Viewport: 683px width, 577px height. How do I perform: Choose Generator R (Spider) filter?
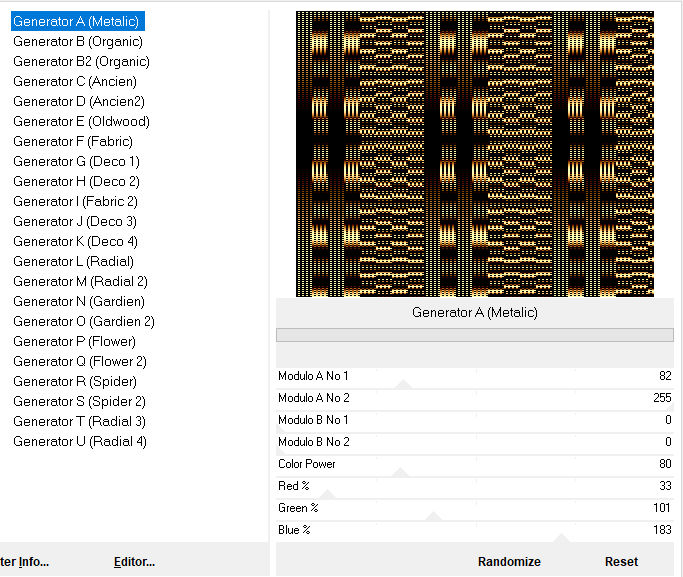pyautogui.click(x=75, y=381)
